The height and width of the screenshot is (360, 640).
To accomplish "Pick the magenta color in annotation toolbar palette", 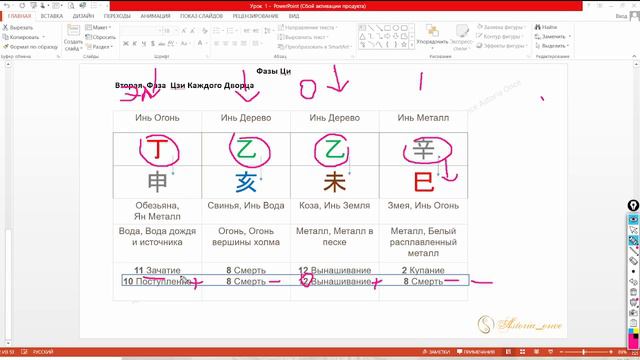I will click(x=633, y=342).
